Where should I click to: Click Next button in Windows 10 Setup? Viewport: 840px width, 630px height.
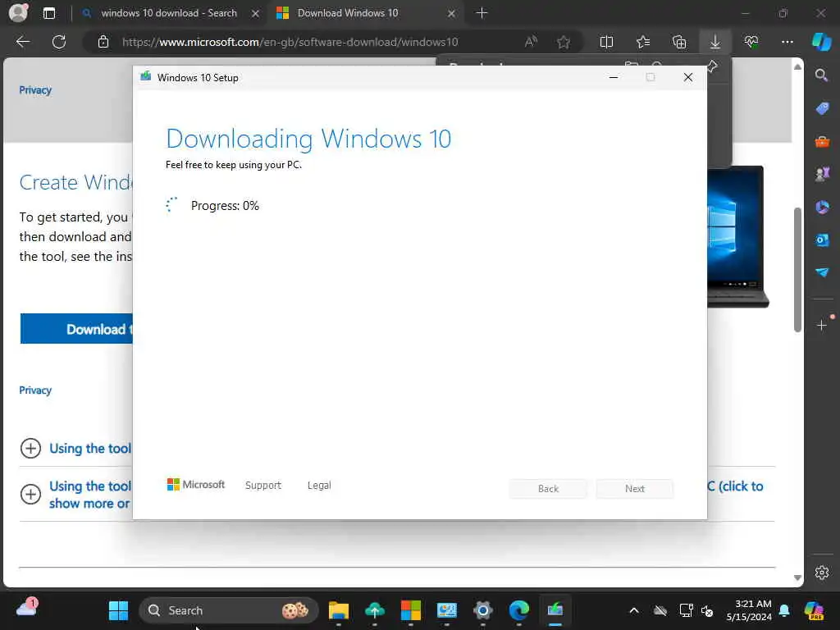coord(635,489)
